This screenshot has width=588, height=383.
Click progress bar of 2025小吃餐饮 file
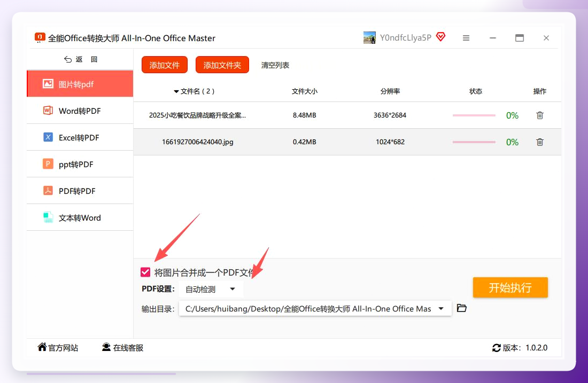click(x=474, y=115)
